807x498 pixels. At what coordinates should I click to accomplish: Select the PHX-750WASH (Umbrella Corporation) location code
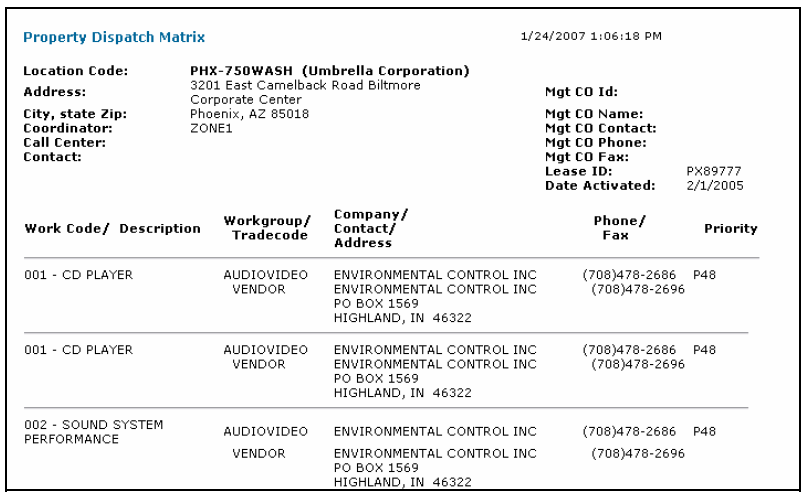[x=329, y=71]
